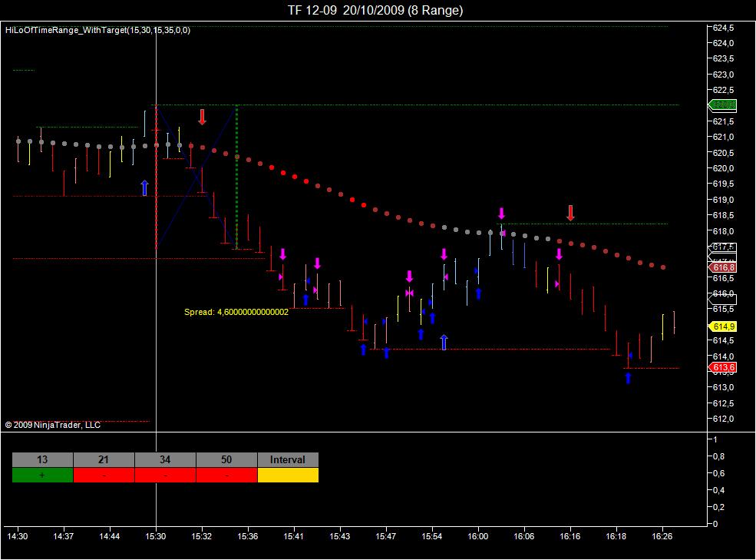Click the 624,5 price axis label

click(x=723, y=28)
